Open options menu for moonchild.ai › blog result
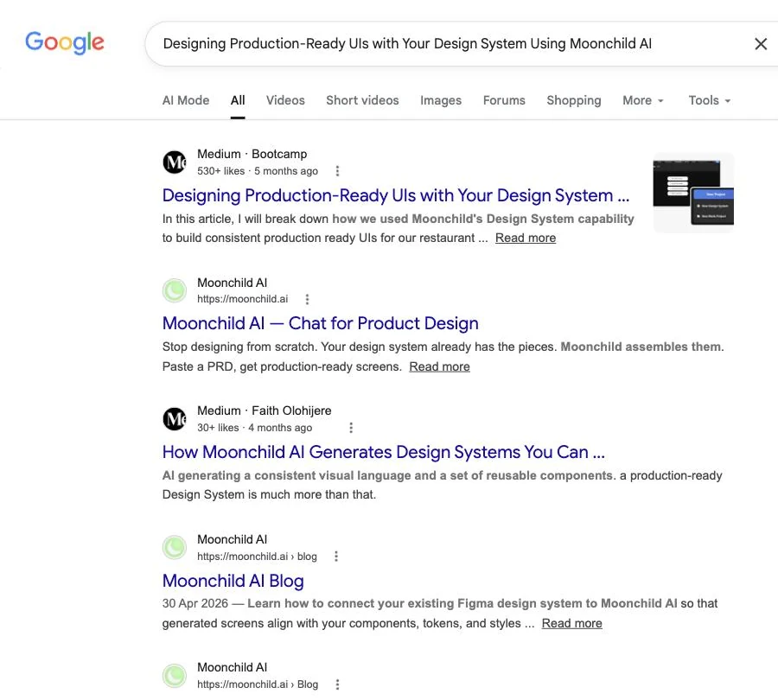This screenshot has height=700, width=778. (336, 557)
